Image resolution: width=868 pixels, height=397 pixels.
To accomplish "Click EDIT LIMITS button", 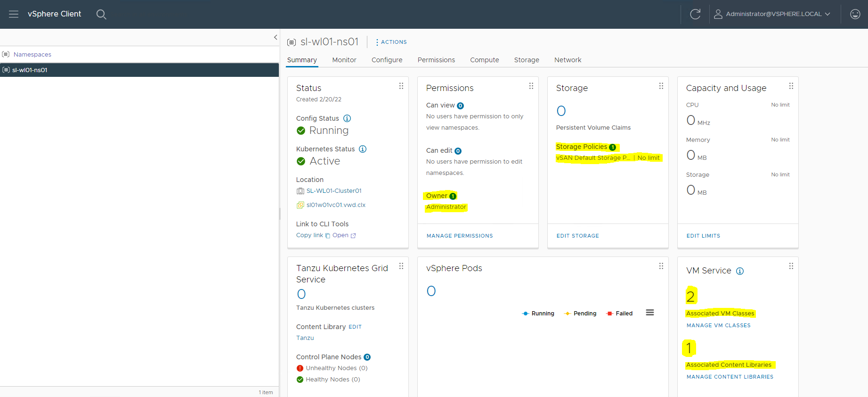I will coord(703,236).
